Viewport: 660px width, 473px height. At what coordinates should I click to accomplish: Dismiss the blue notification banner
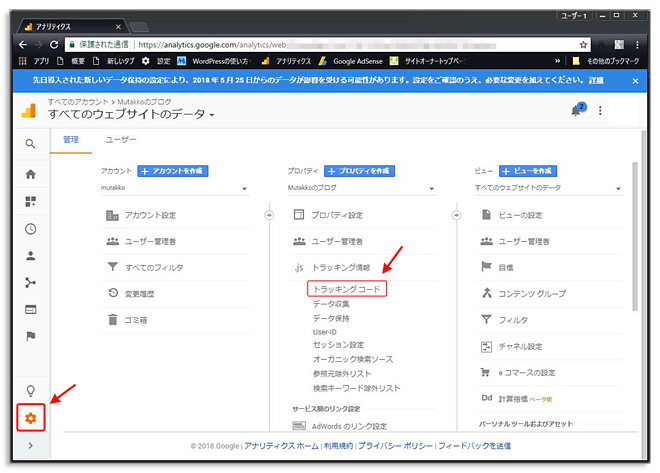pyautogui.click(x=635, y=81)
